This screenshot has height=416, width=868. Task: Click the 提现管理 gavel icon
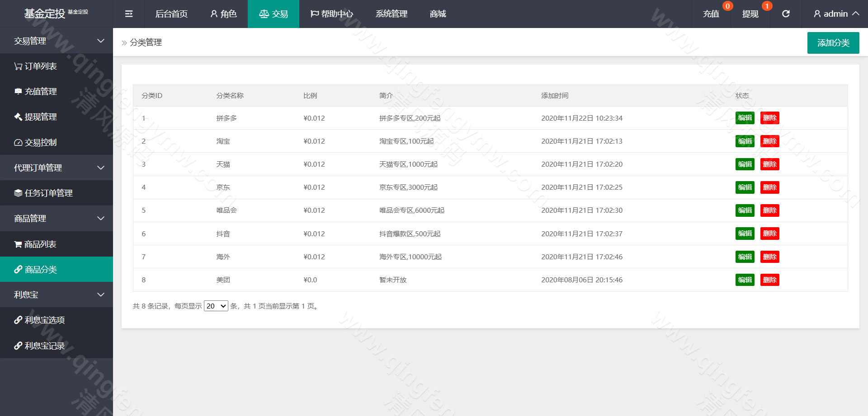pos(18,117)
